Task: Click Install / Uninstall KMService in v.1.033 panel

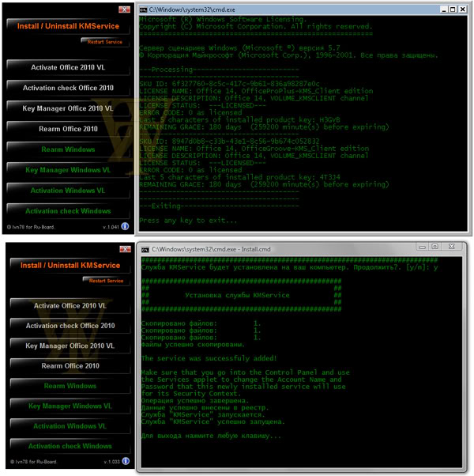Action: pyautogui.click(x=70, y=266)
